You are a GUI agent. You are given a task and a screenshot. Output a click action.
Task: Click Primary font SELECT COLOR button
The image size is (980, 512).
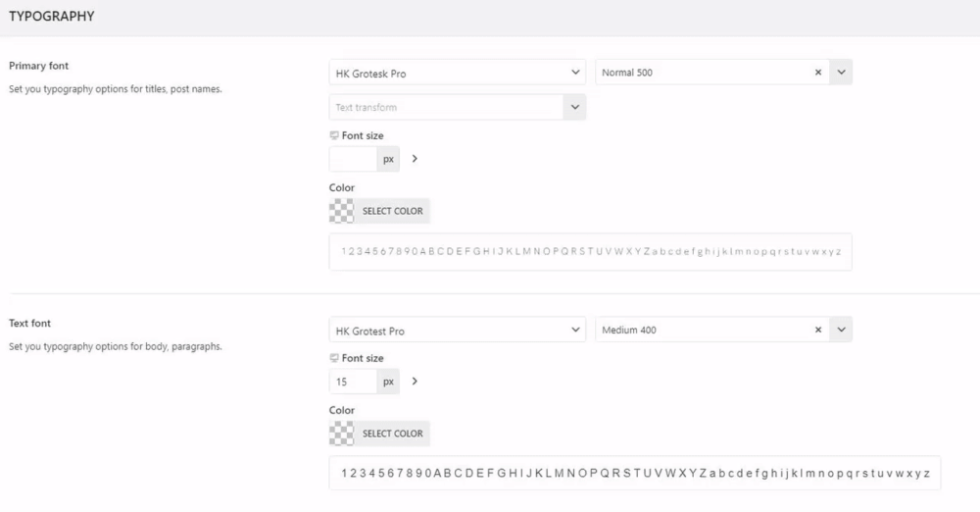click(392, 211)
